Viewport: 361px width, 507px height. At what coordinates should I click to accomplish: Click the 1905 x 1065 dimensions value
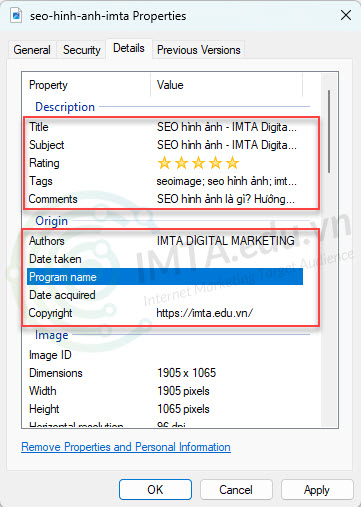[x=187, y=373]
